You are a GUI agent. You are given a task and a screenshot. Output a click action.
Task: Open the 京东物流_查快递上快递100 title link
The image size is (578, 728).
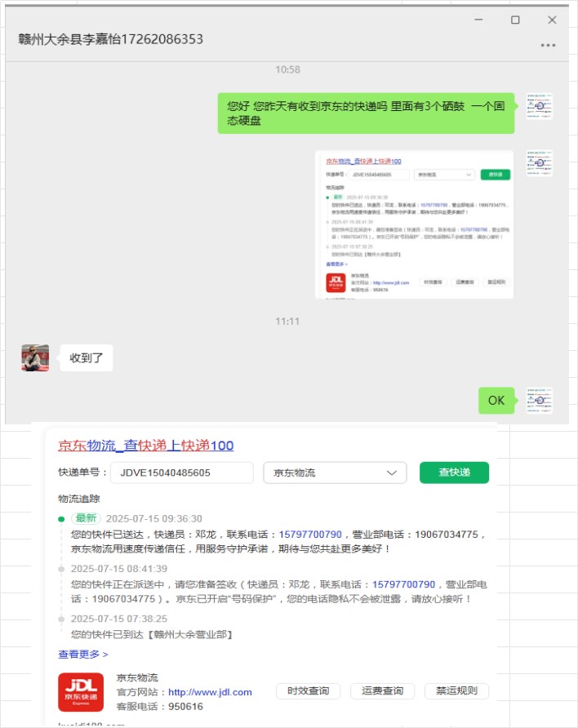click(x=146, y=446)
